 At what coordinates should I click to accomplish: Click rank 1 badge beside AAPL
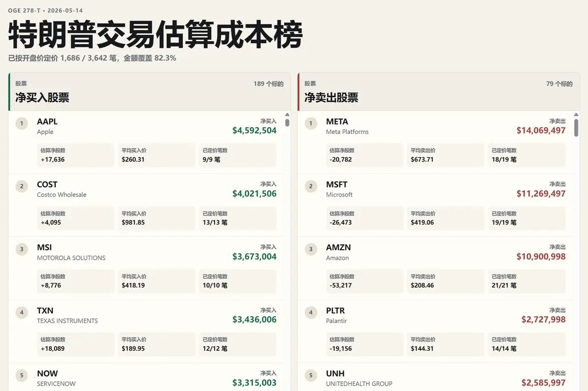point(22,123)
